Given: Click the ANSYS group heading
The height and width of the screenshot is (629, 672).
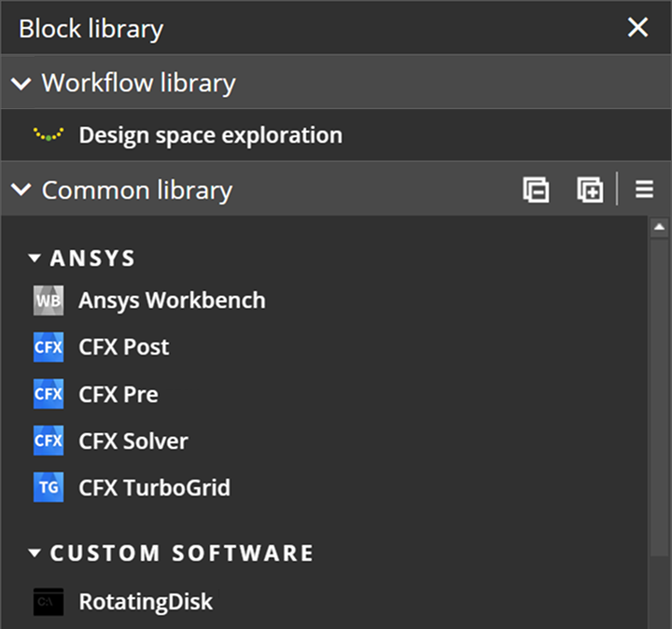Looking at the screenshot, I should [92, 259].
